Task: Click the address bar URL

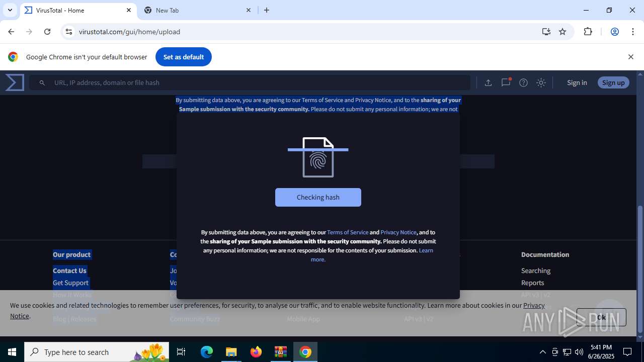Action: tap(129, 32)
